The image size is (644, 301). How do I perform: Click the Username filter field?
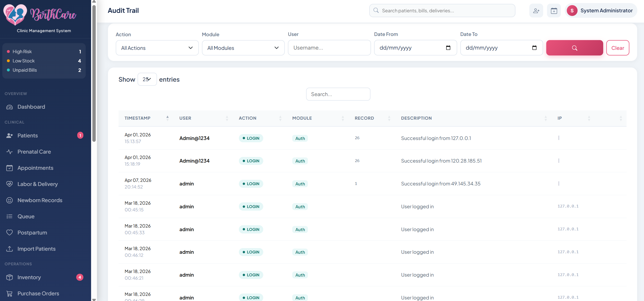coord(329,48)
